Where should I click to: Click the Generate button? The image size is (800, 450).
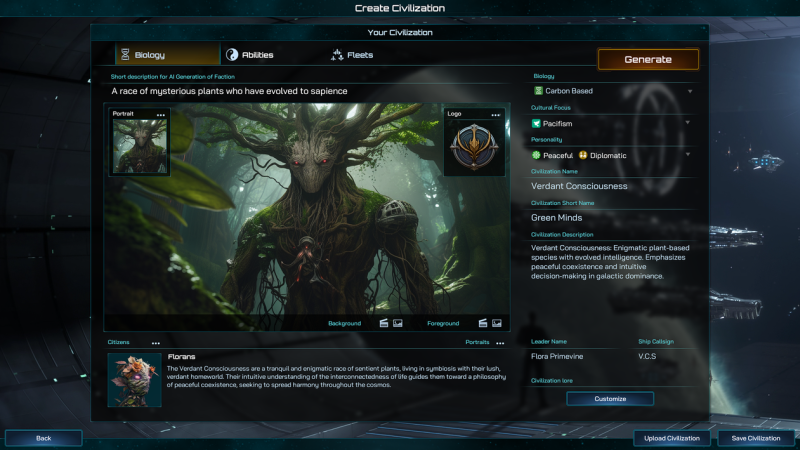pyautogui.click(x=648, y=59)
